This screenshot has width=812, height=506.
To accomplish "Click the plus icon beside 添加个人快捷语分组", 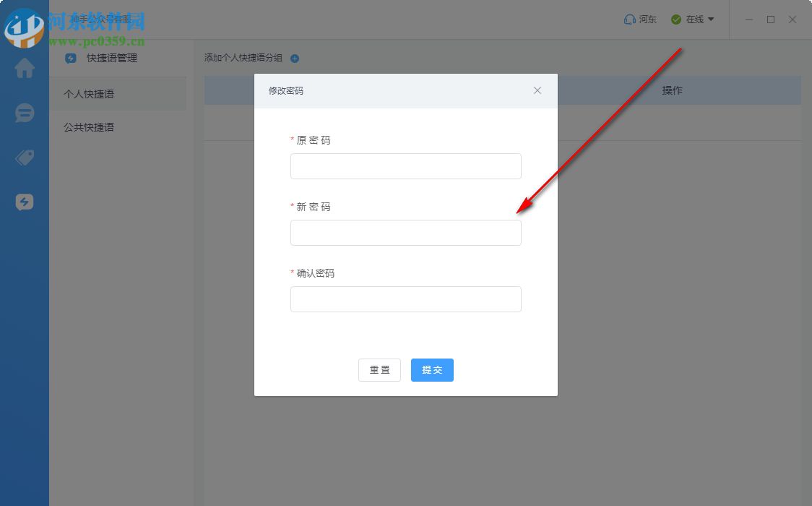I will [294, 59].
